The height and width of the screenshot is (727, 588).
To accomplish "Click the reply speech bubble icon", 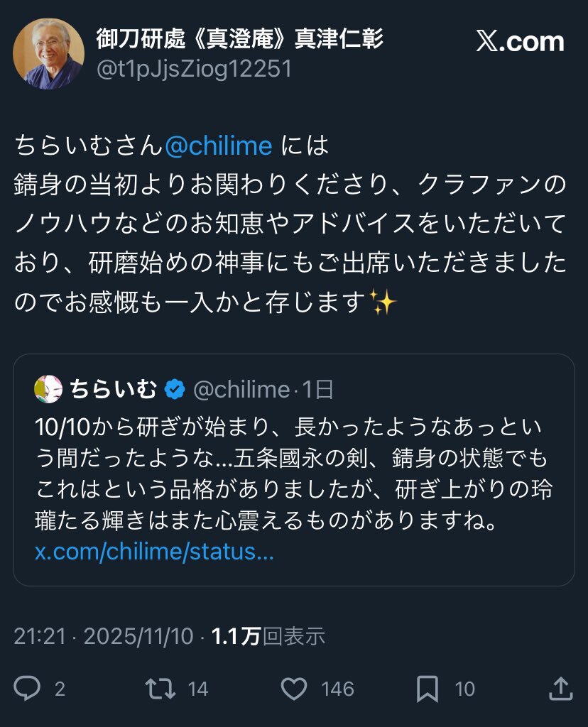I will [x=28, y=687].
